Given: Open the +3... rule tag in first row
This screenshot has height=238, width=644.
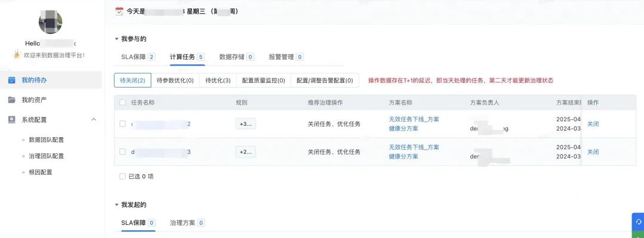Looking at the screenshot, I should 246,124.
